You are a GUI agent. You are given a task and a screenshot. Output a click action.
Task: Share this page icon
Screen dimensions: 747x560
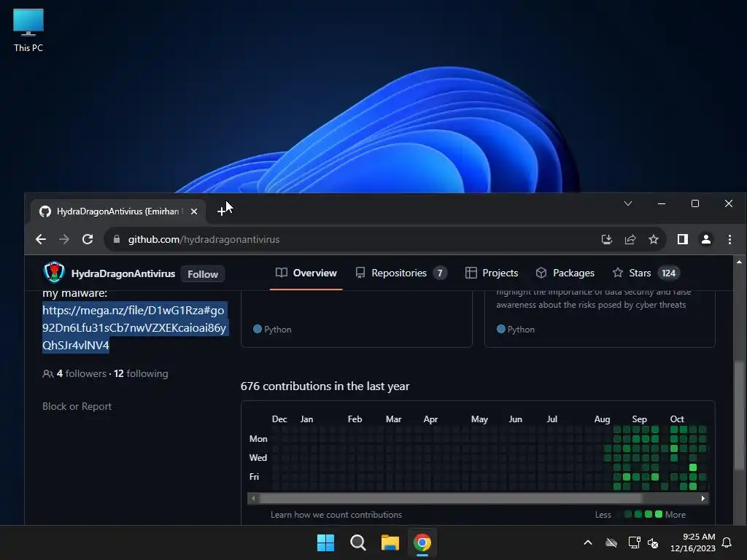coord(630,239)
